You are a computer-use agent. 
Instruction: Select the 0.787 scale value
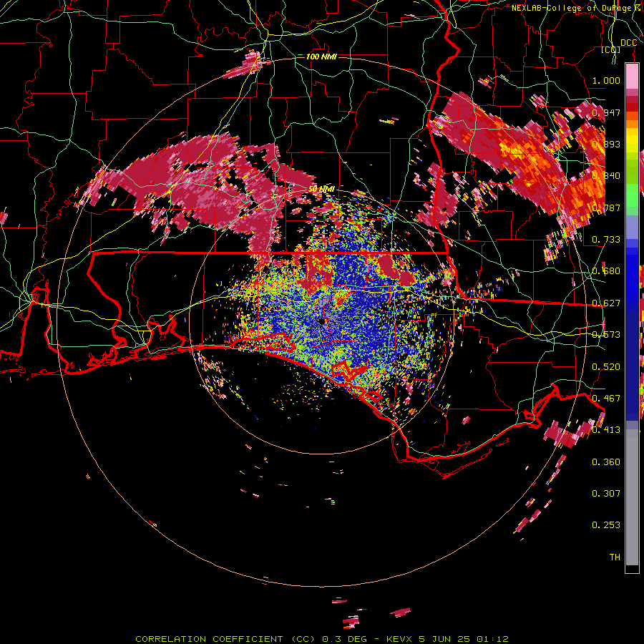click(x=606, y=208)
